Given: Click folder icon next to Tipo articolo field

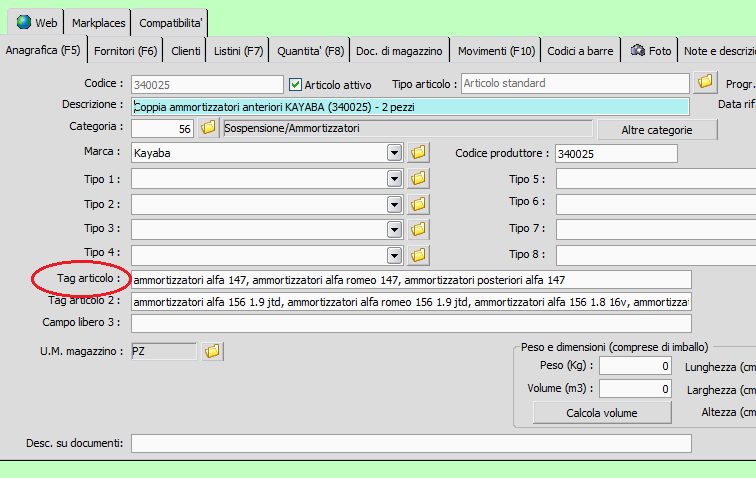Looking at the screenshot, I should pos(706,82).
